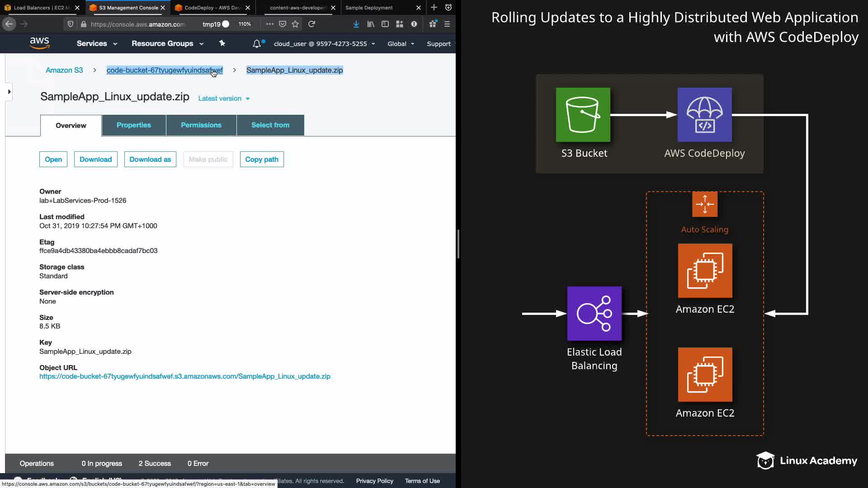Expand the left side navigation panel arrow

[x=9, y=92]
